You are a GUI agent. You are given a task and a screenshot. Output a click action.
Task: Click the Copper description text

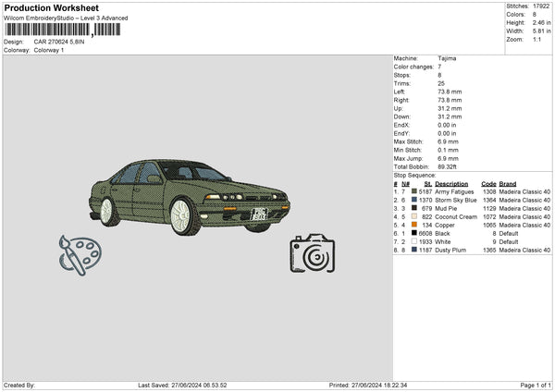(x=445, y=225)
